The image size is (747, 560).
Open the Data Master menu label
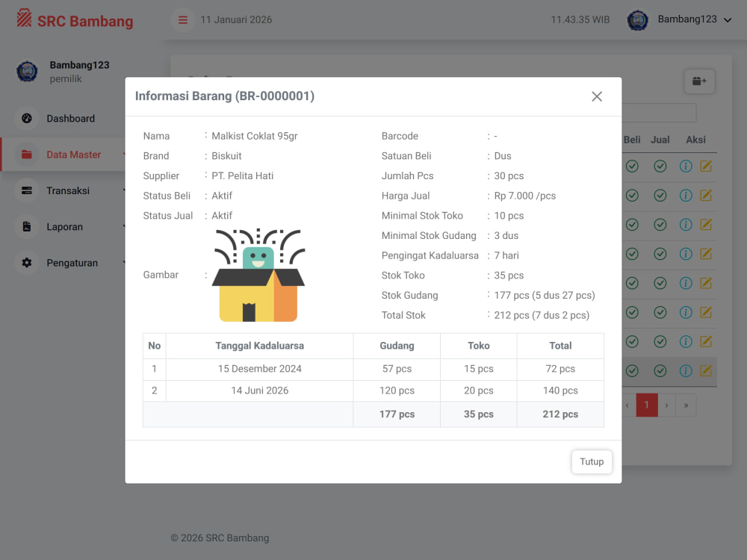pos(74,155)
